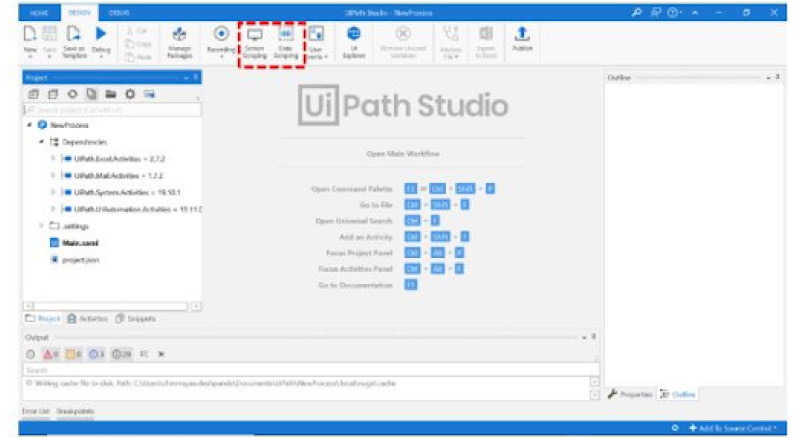Click Export to Excel icon
This screenshot has height=438, width=800.
point(486,34)
